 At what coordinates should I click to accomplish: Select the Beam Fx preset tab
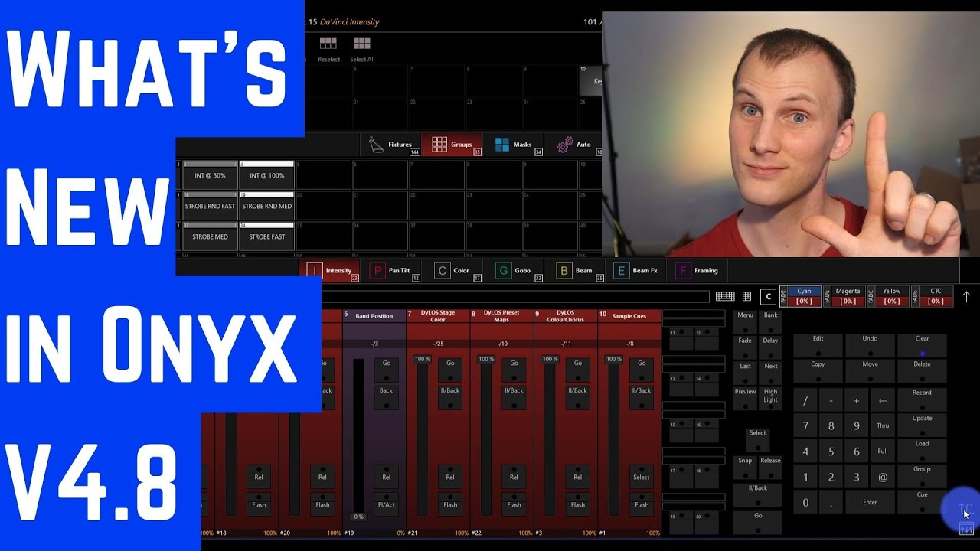point(635,270)
